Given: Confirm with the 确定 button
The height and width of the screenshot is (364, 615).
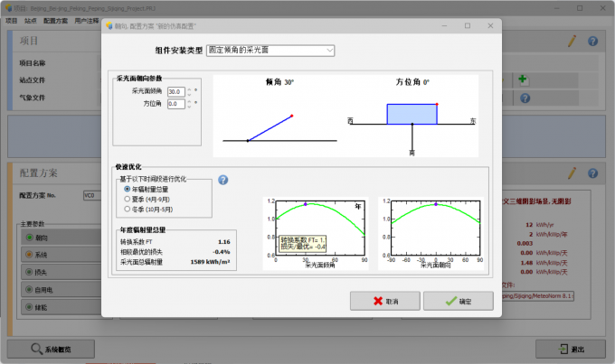Looking at the screenshot, I should [x=459, y=301].
